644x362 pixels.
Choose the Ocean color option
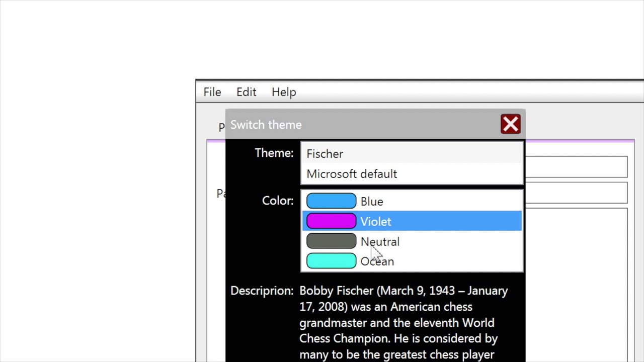[x=412, y=261]
